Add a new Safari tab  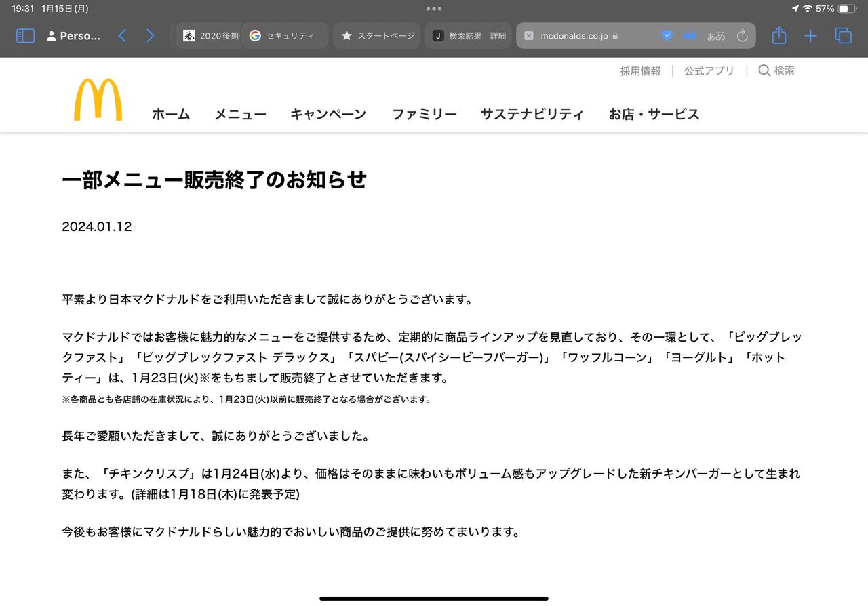click(810, 36)
